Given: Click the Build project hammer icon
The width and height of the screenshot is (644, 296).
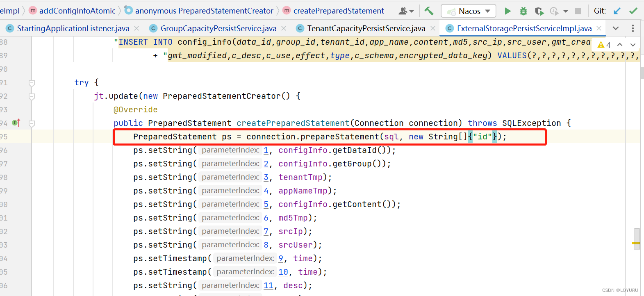Looking at the screenshot, I should point(429,11).
